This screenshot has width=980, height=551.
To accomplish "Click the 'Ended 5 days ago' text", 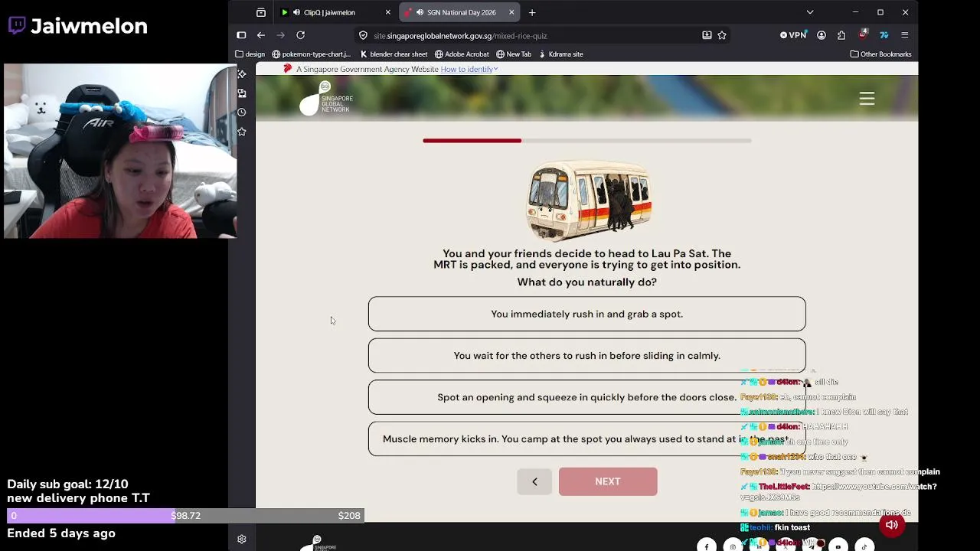I will (61, 533).
